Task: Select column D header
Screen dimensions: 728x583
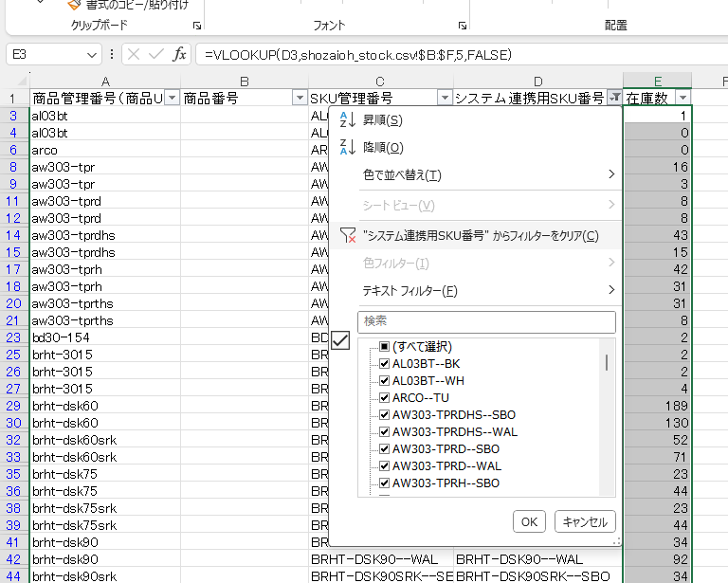Action: [x=538, y=82]
